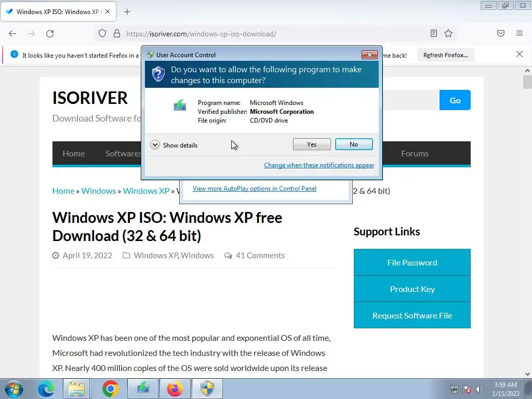Click the Support Links heading
This screenshot has height=399, width=532.
387,231
